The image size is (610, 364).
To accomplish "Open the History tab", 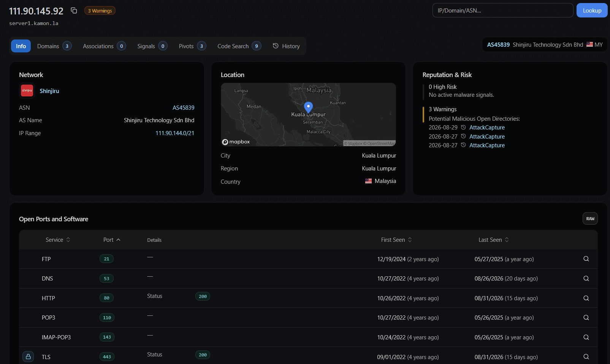I will click(x=286, y=46).
